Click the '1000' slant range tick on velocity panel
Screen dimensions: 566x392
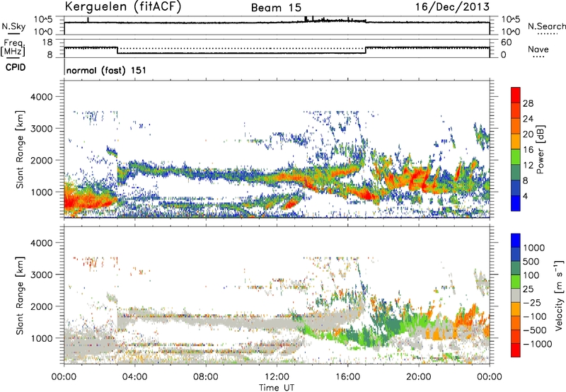tap(42, 338)
